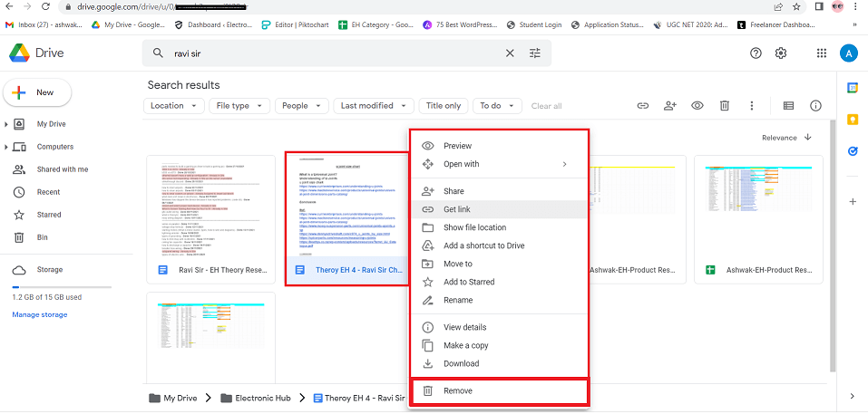Click the toolbar bin delete icon

(725, 106)
